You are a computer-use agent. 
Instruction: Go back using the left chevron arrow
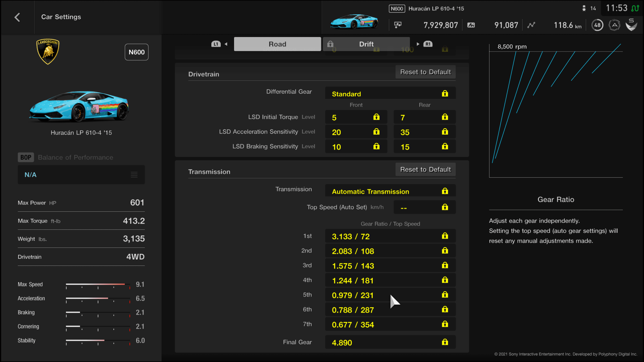[17, 17]
